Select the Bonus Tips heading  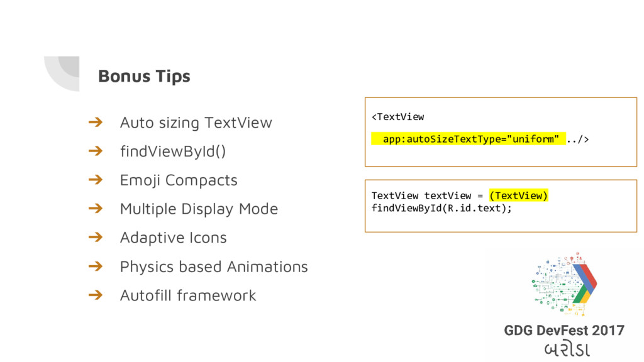144,76
